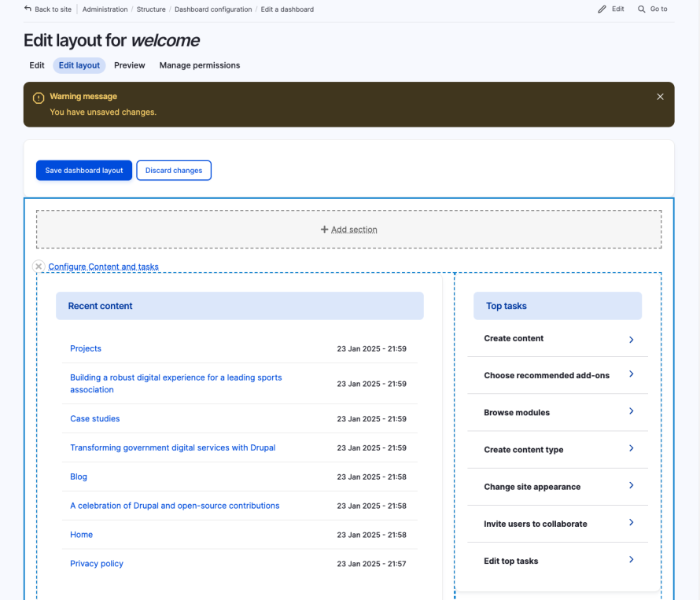Open the sports association case study link

click(x=176, y=384)
